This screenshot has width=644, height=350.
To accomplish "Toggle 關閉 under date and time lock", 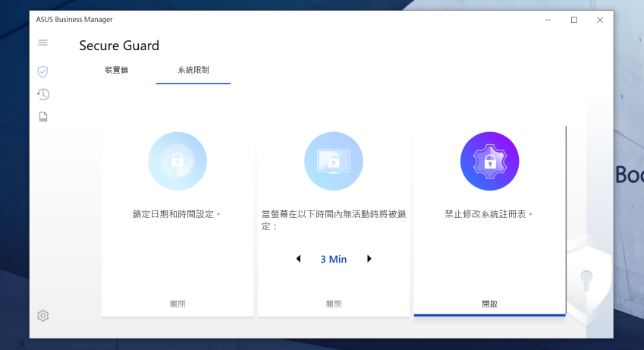I will coord(177,304).
